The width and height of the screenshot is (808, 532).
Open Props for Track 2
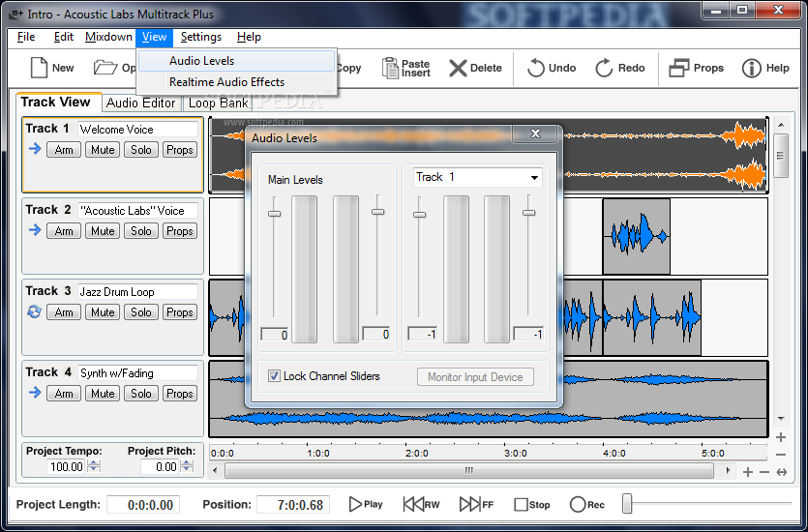[180, 231]
